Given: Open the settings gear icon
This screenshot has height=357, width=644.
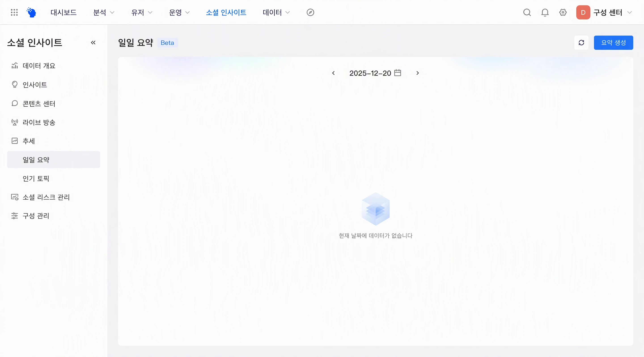Looking at the screenshot, I should (563, 12).
